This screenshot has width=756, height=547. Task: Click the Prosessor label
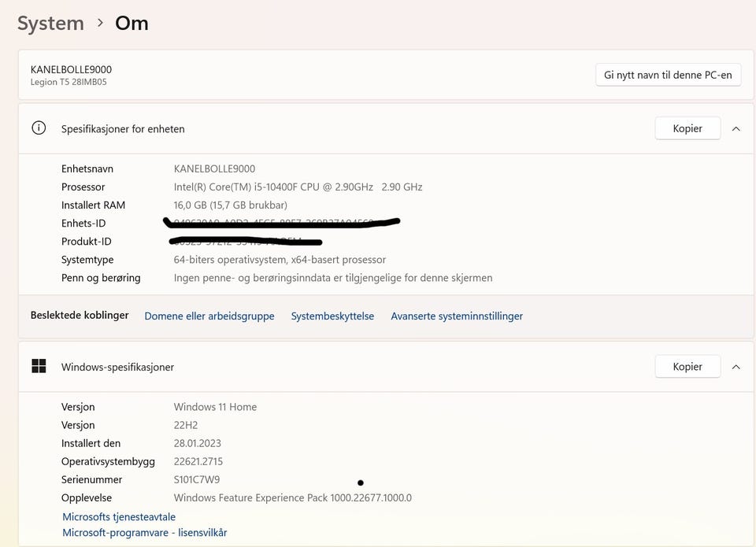click(83, 187)
